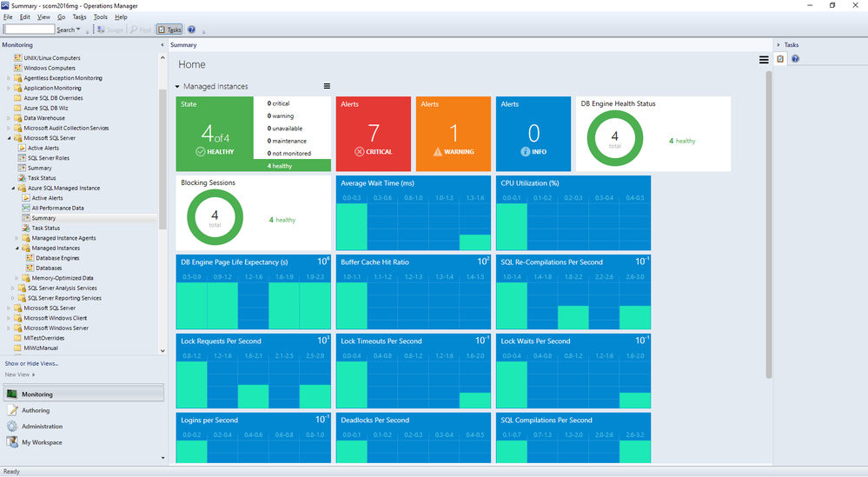Screen dimensions: 868x477
Task: Open the Help menu
Action: click(x=121, y=17)
